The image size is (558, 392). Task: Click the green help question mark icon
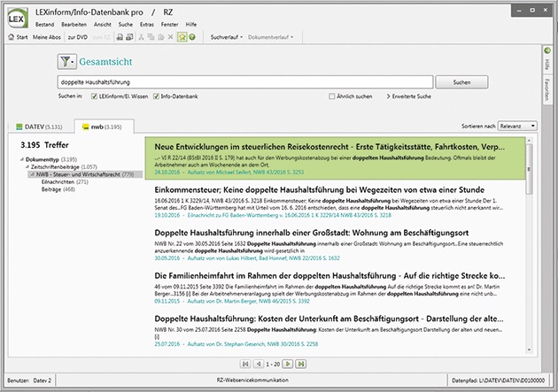click(191, 38)
